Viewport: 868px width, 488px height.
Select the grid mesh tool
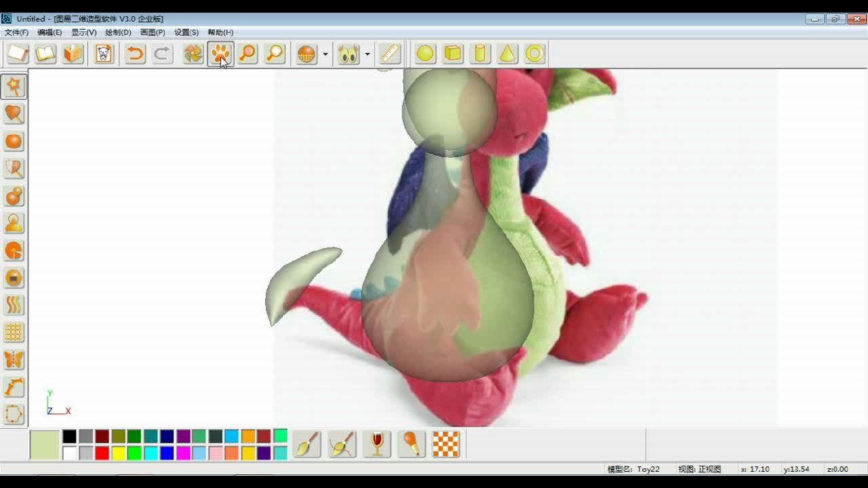coord(14,332)
